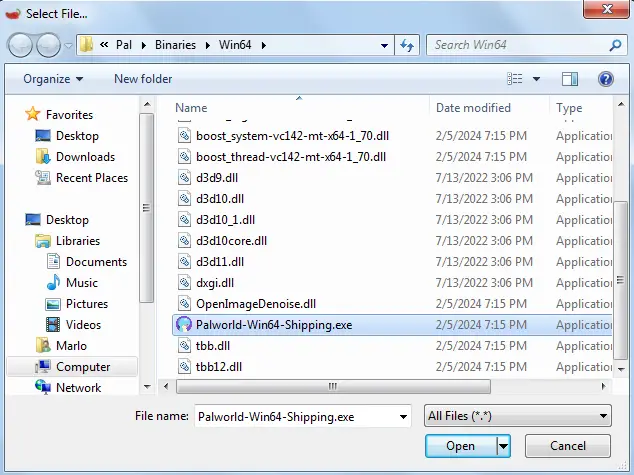This screenshot has width=634, height=475.
Task: Open the File name dropdown arrow
Action: click(403, 416)
